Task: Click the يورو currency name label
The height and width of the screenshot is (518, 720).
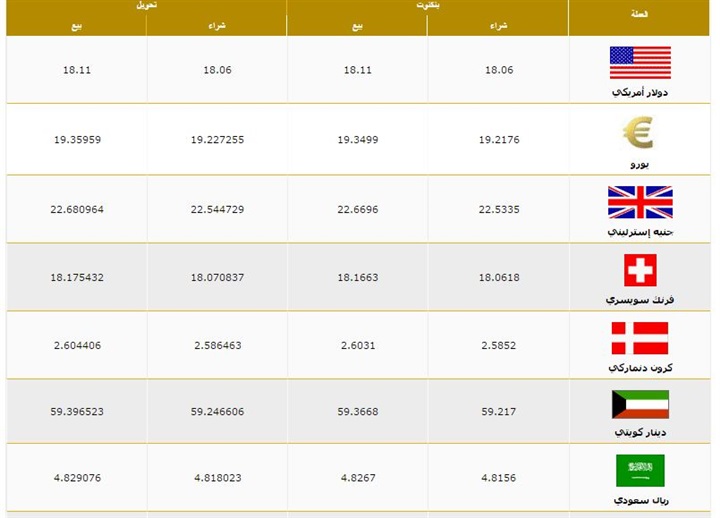Action: pyautogui.click(x=639, y=163)
